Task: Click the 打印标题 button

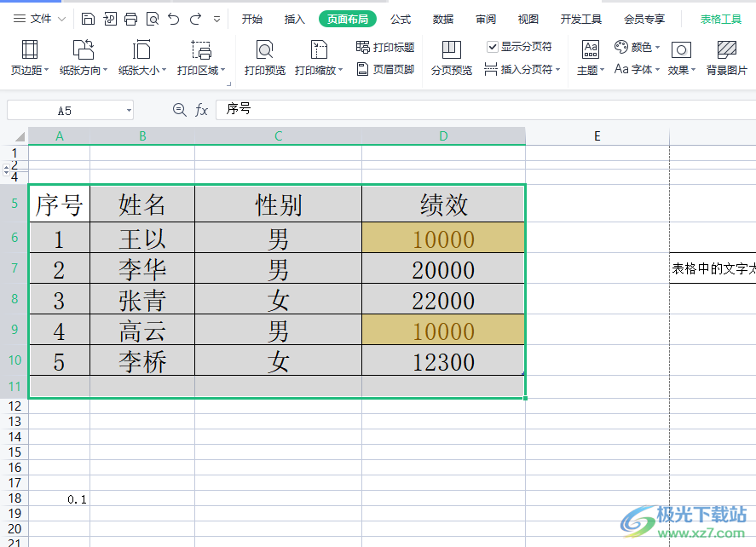Action: (x=385, y=47)
